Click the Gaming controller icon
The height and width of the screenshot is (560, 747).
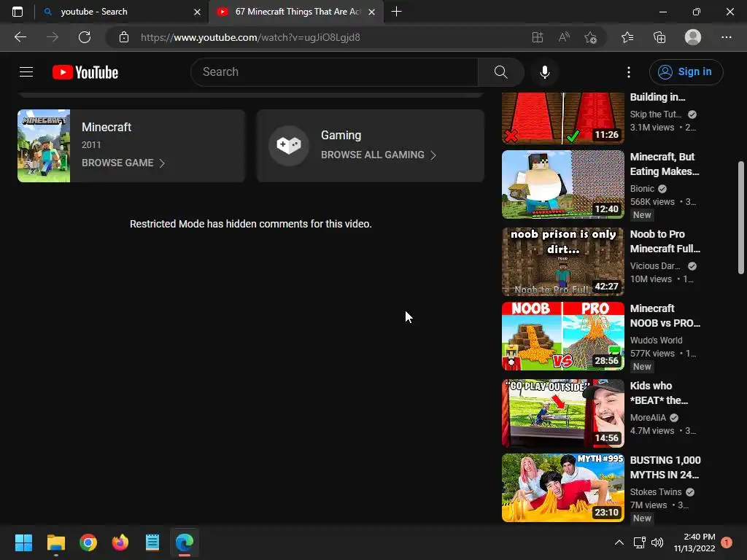pyautogui.click(x=289, y=145)
